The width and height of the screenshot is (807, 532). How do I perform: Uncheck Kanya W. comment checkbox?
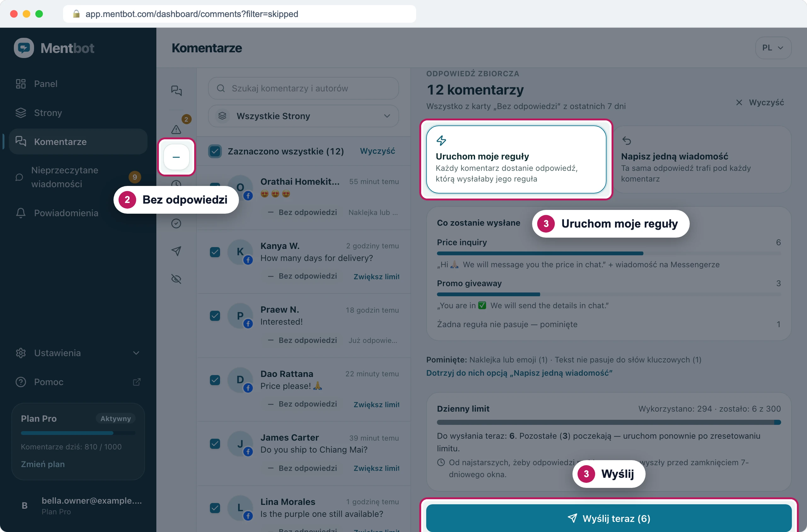[215, 252]
